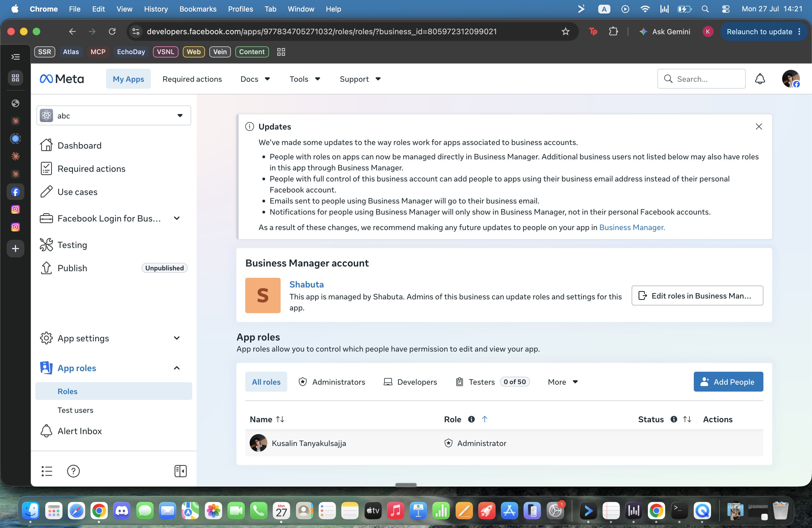The height and width of the screenshot is (528, 812).
Task: Open the help question mark icon
Action: tap(73, 471)
